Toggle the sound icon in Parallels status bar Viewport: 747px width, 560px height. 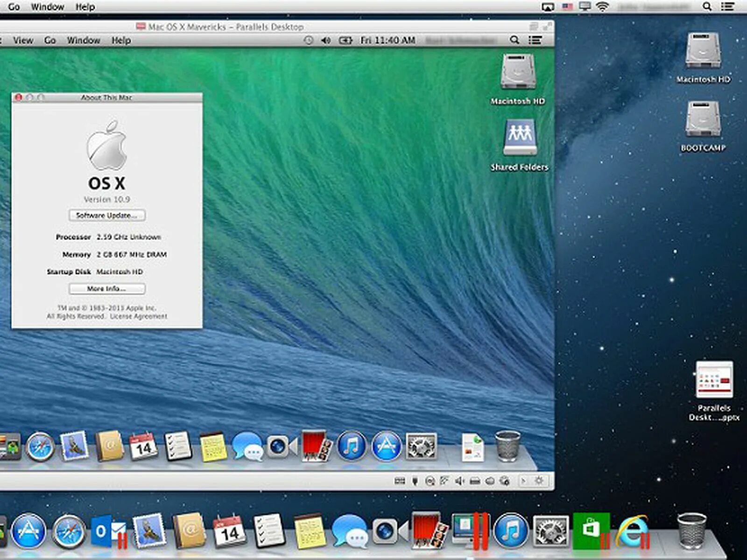pyautogui.click(x=459, y=481)
